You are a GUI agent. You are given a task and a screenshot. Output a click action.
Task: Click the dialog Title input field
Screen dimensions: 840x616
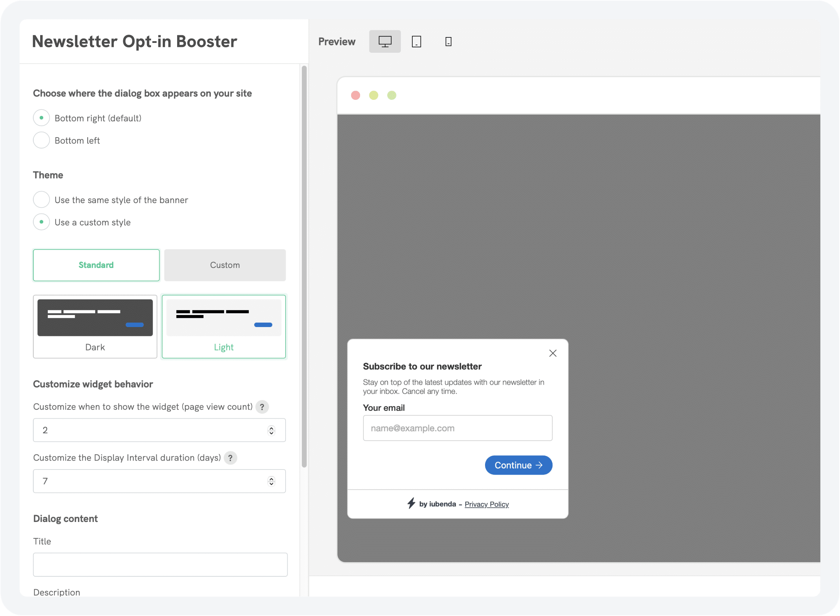[x=160, y=565]
